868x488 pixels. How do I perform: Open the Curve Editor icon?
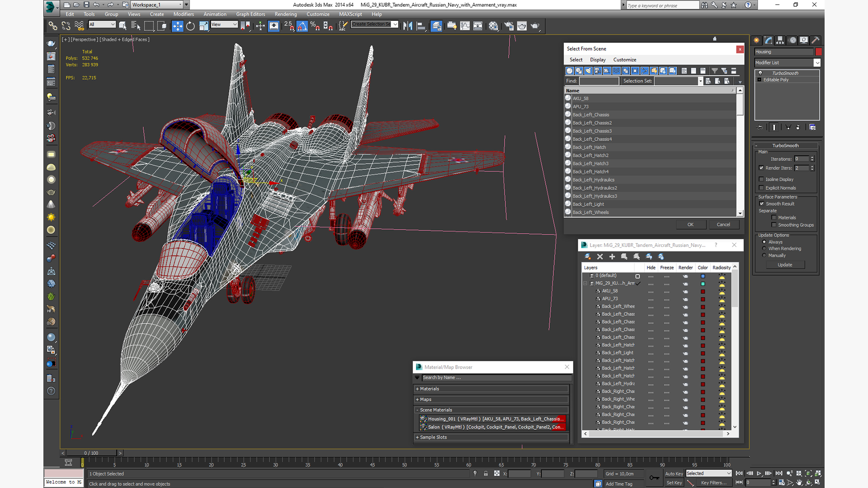465,26
